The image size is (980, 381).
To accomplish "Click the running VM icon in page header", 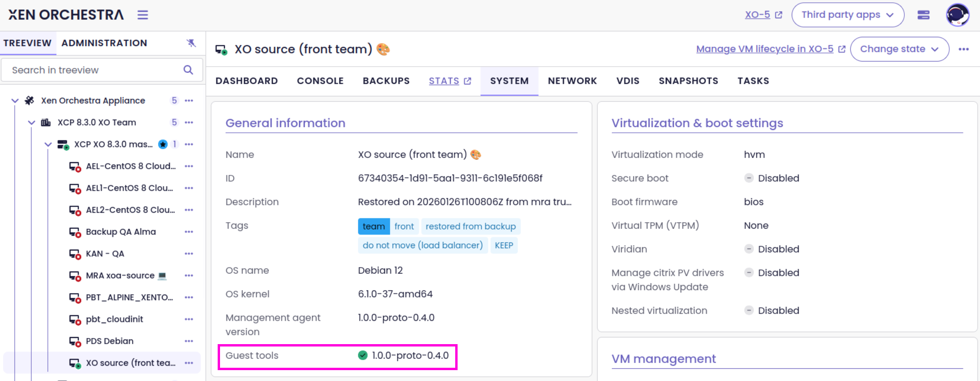I will click(x=221, y=50).
